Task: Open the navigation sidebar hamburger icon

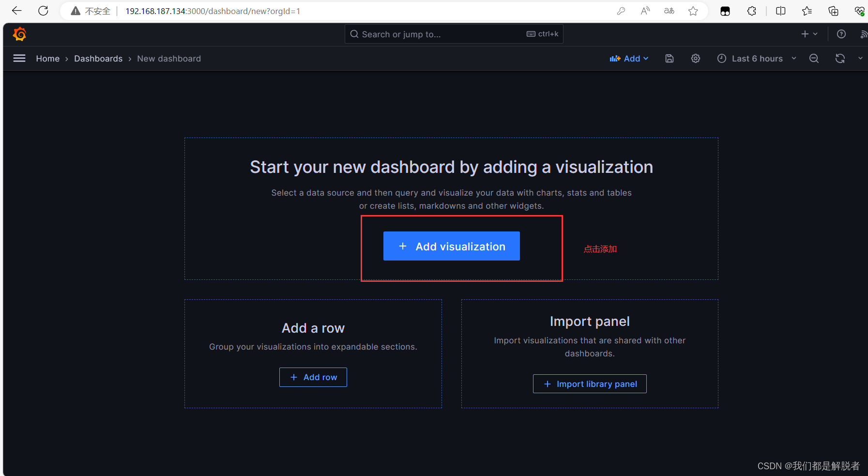Action: coord(19,58)
